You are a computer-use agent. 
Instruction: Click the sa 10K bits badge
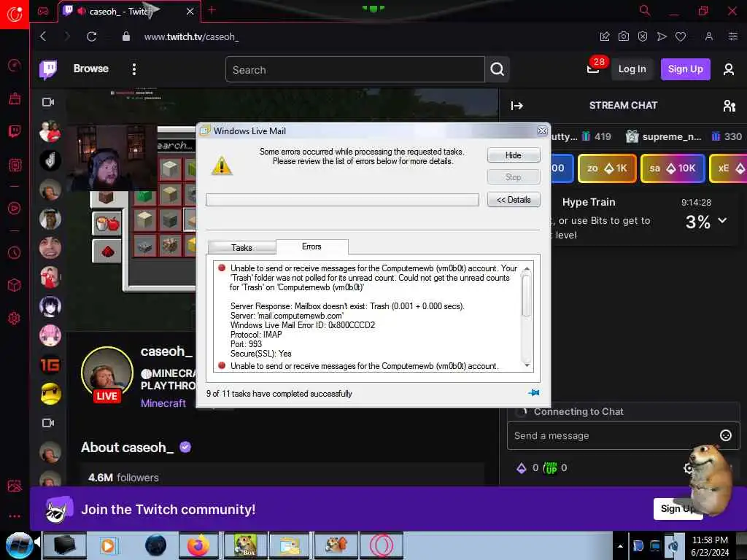click(673, 168)
